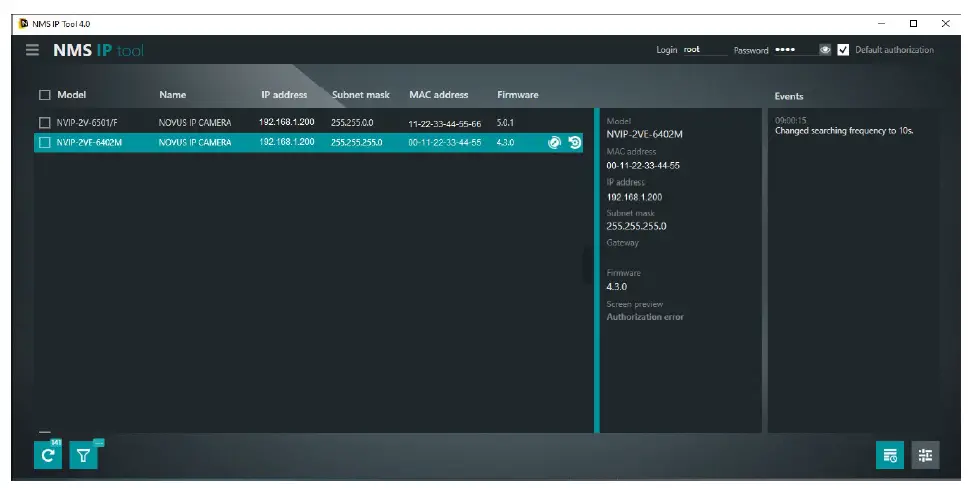Image resolution: width=969 pixels, height=488 pixels.
Task: Click into the Login field
Action: 705,50
